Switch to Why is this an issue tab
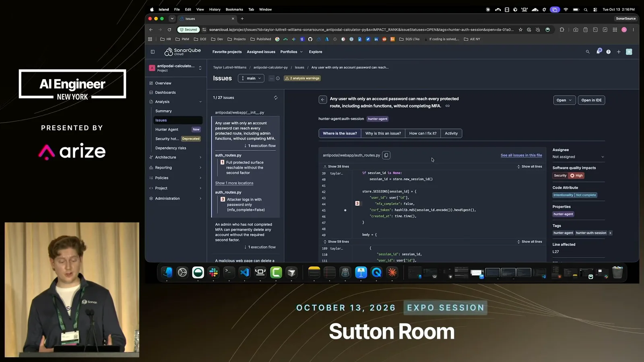 coord(383,134)
